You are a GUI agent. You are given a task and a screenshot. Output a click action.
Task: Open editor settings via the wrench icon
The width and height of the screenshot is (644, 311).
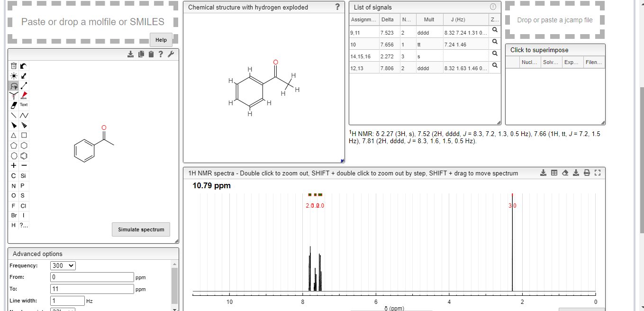171,54
